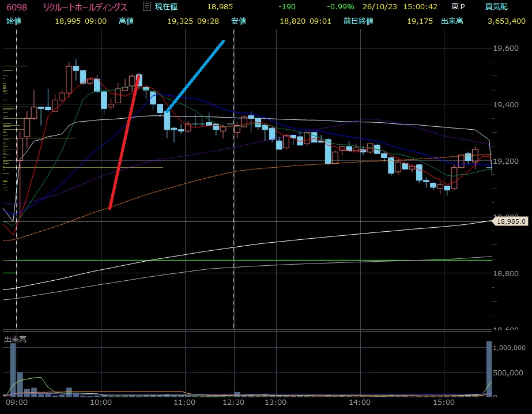Screen dimensions: 532x414
Task: Click the 11:00 time axis label
Action: pyautogui.click(x=184, y=402)
